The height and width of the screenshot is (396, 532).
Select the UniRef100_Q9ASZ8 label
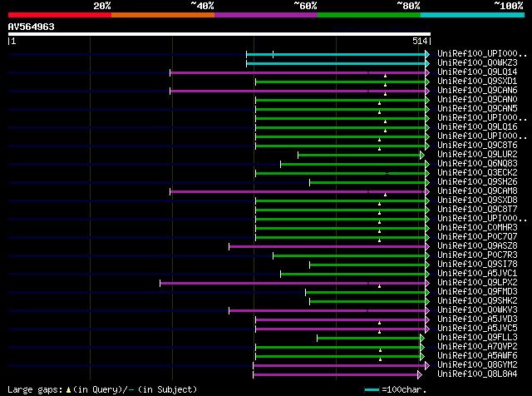(x=477, y=246)
